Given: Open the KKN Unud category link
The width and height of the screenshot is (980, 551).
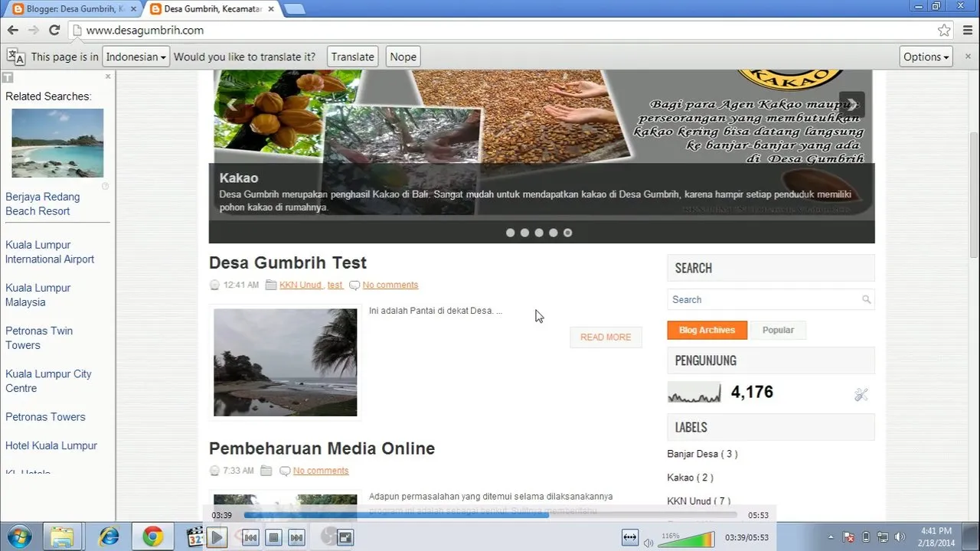Looking at the screenshot, I should tap(300, 285).
